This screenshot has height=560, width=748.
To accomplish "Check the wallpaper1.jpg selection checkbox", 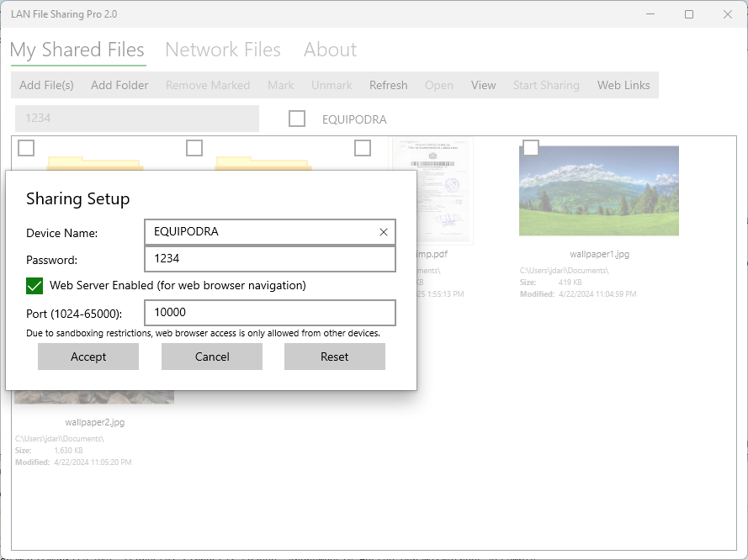I will tap(531, 148).
